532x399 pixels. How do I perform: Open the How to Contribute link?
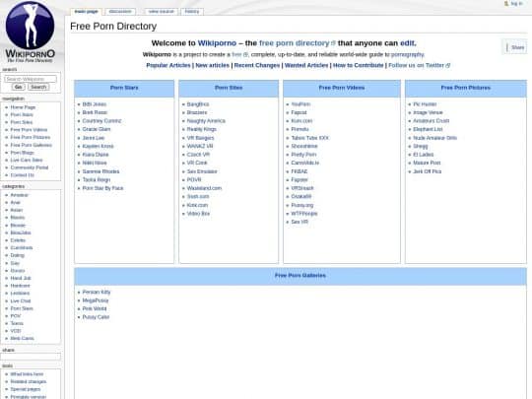pos(359,65)
